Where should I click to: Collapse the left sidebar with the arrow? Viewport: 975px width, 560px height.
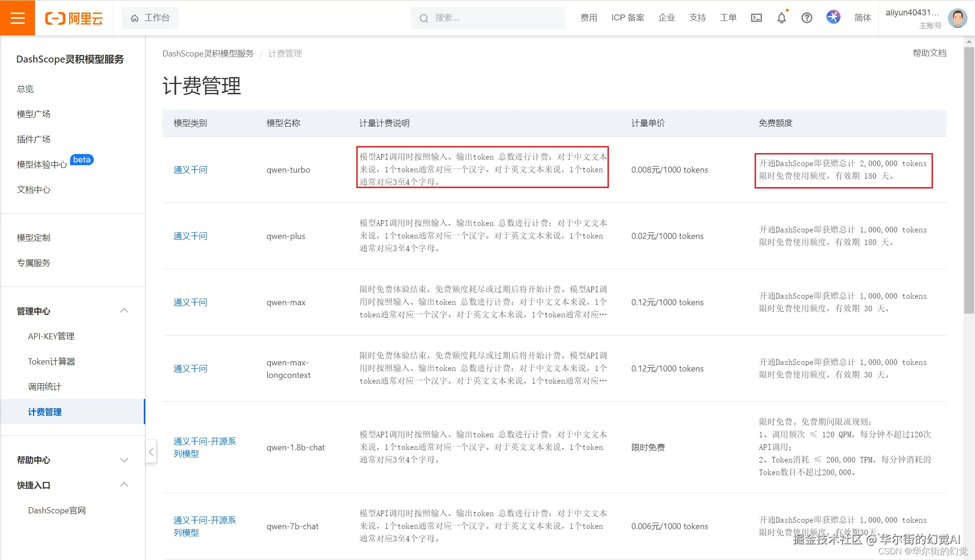point(151,452)
